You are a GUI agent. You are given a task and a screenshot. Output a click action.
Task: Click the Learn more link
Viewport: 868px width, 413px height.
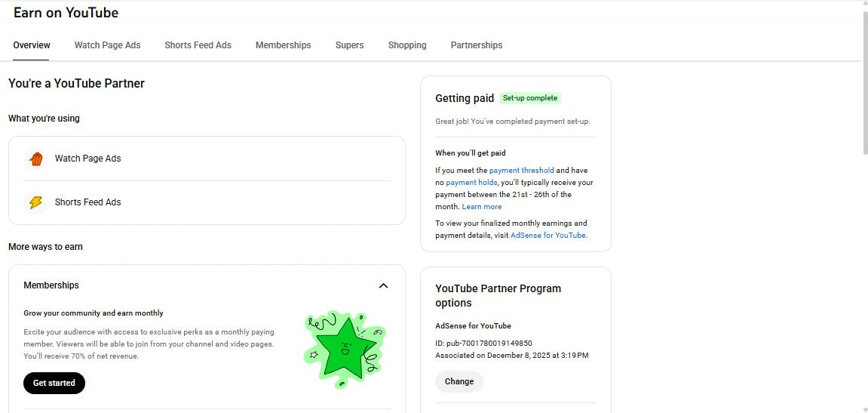tap(482, 207)
